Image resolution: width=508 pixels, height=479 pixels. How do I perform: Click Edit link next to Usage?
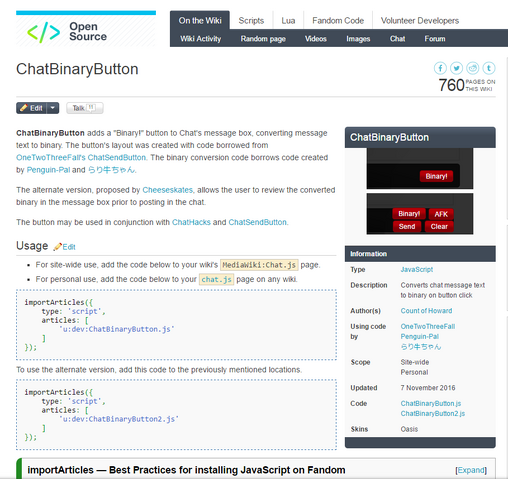pos(69,247)
